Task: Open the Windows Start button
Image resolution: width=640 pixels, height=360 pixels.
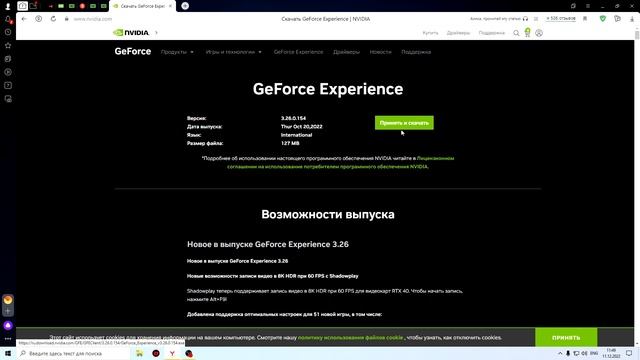Action: pyautogui.click(x=8, y=353)
